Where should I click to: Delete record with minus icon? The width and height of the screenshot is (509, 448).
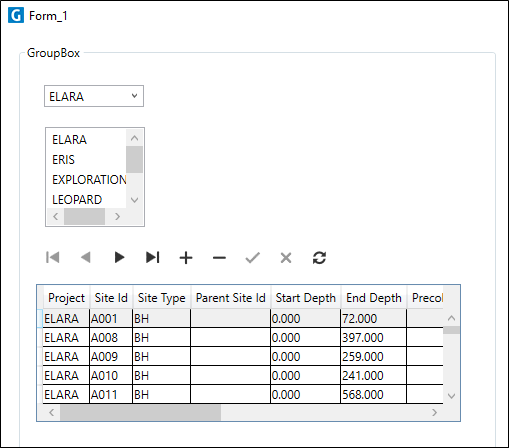(x=219, y=258)
